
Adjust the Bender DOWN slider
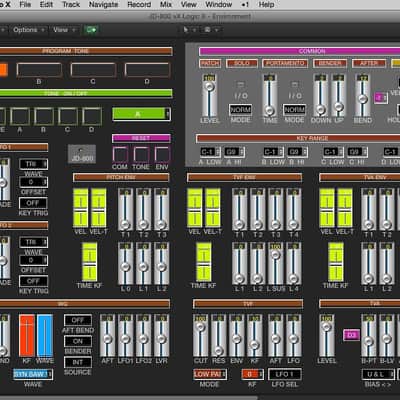320,96
